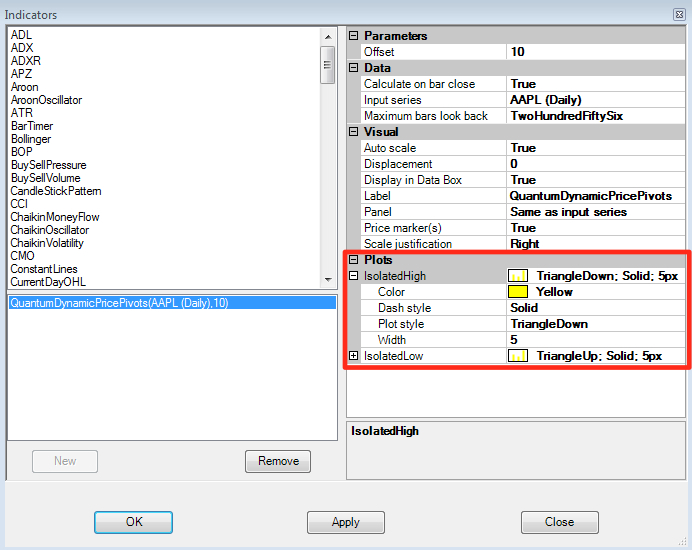692x550 pixels.
Task: Close the Indicators dialog window
Action: pos(679,15)
